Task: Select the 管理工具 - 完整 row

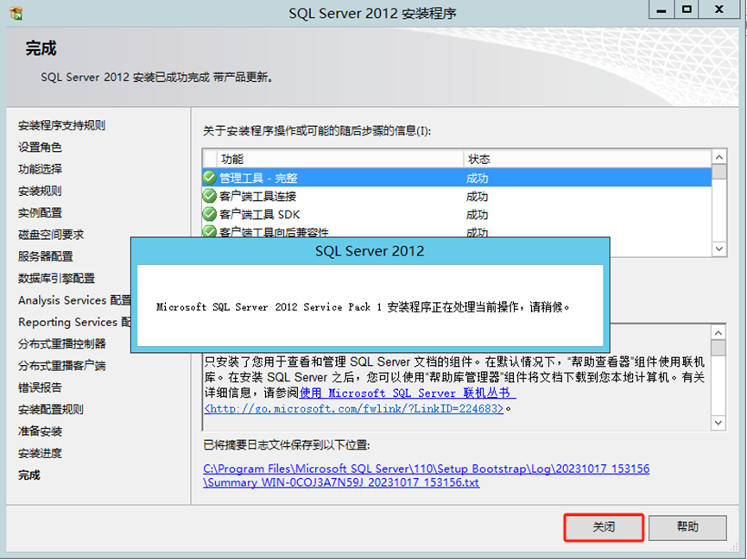Action: [458, 178]
